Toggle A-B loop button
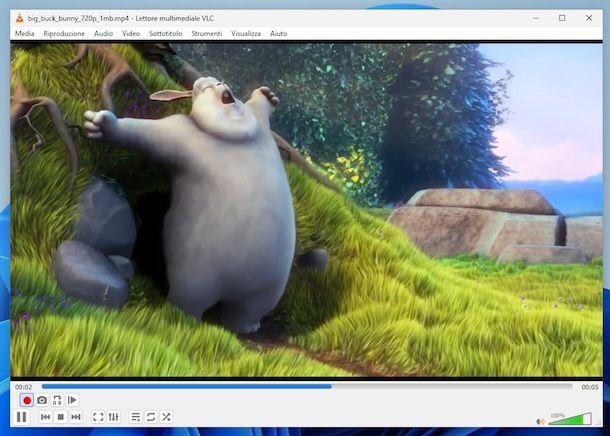 click(57, 400)
